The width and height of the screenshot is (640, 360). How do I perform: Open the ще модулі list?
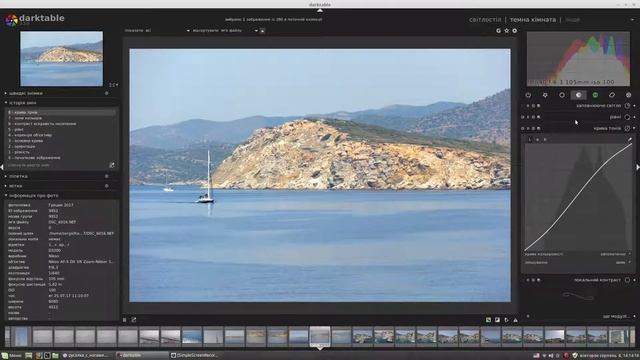tap(618, 316)
